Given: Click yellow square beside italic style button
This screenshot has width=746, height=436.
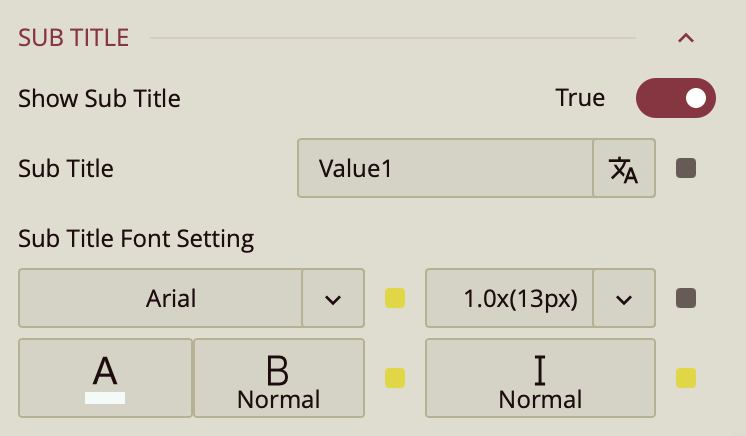Looking at the screenshot, I should coord(686,377).
